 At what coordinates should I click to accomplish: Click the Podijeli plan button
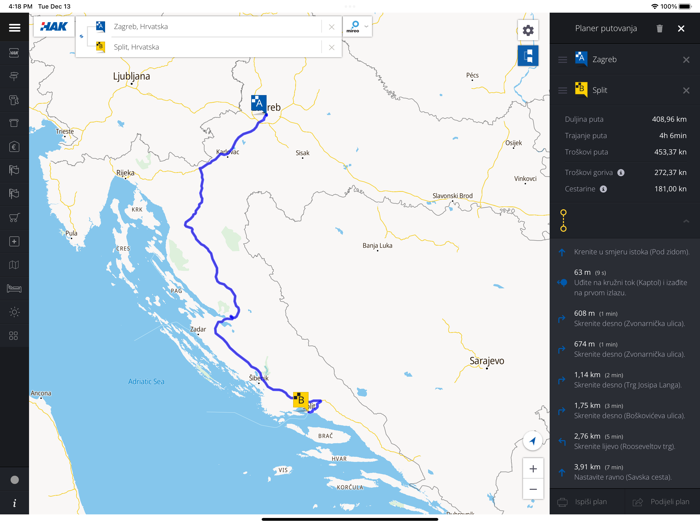(x=662, y=502)
